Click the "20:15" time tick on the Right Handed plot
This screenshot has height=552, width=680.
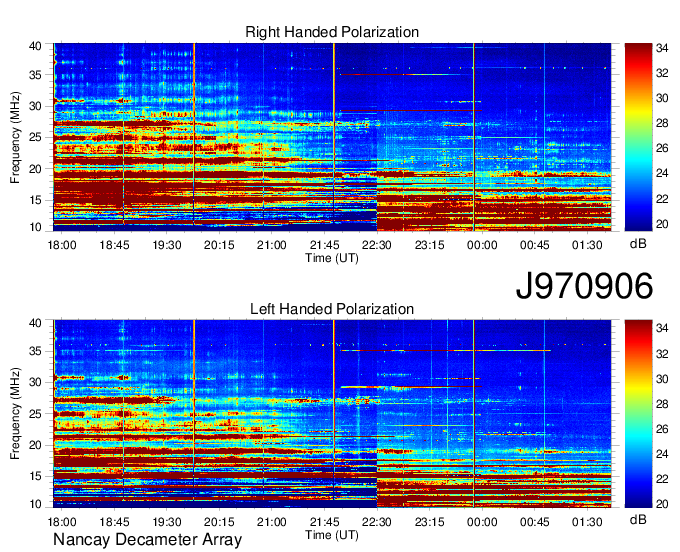click(x=219, y=245)
